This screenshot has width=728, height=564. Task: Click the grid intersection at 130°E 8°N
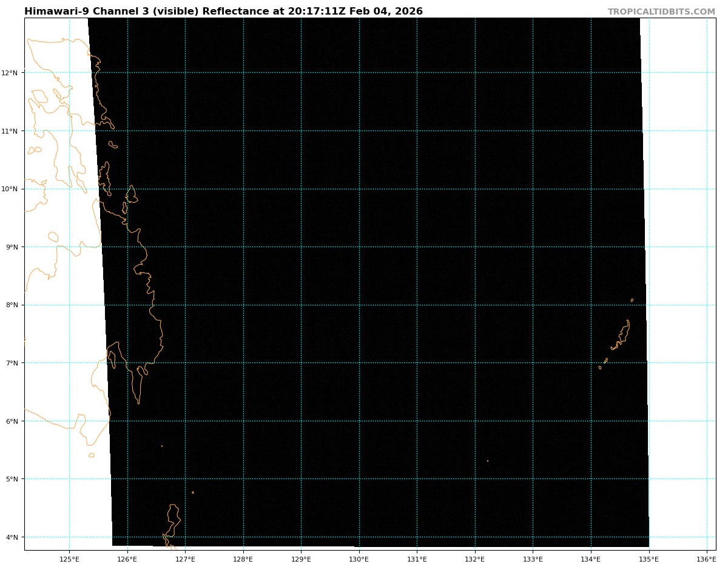[359, 305]
